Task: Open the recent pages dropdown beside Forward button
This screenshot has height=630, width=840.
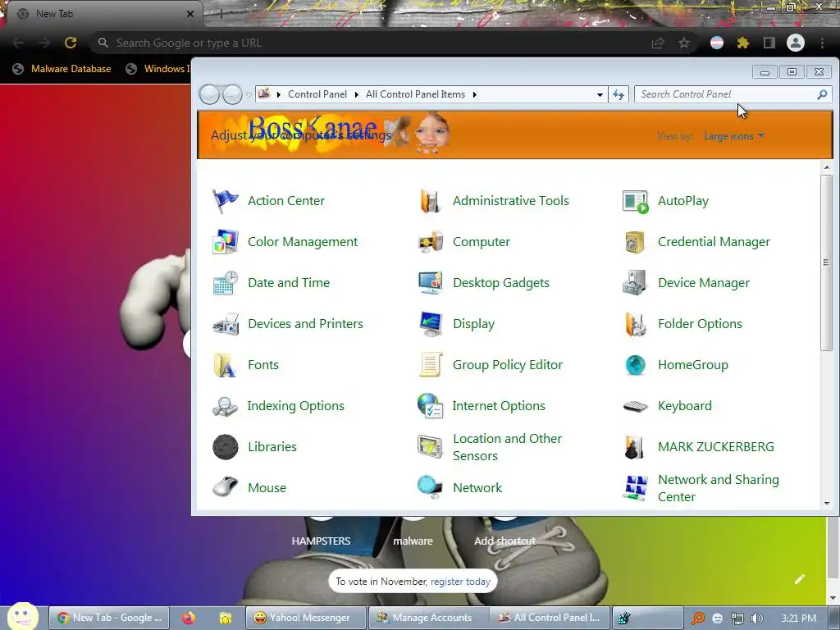Action: (x=249, y=95)
